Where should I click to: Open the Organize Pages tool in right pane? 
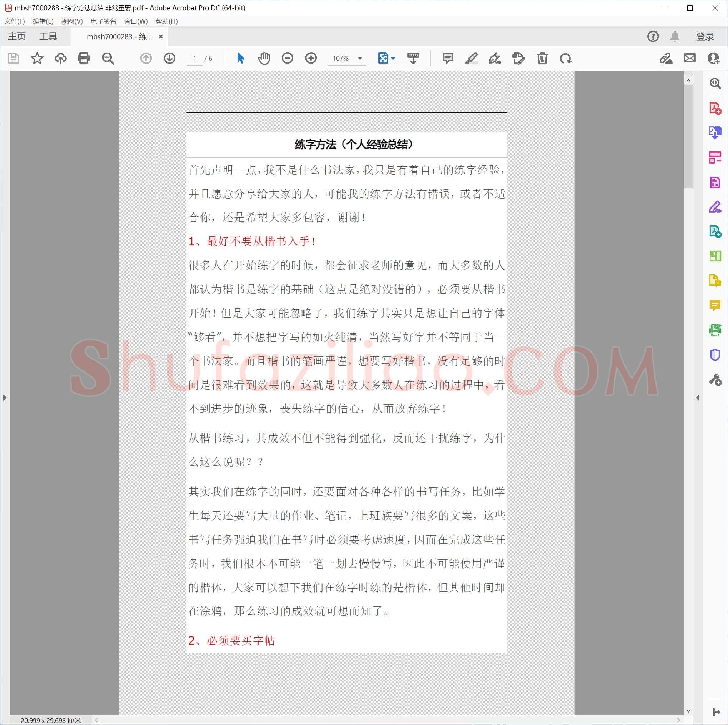pyautogui.click(x=715, y=157)
